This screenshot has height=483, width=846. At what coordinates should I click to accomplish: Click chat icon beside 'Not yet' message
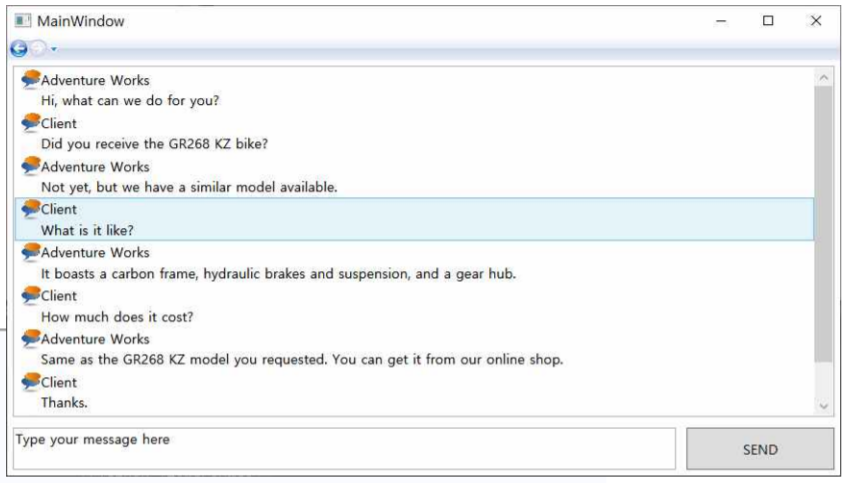pos(31,166)
